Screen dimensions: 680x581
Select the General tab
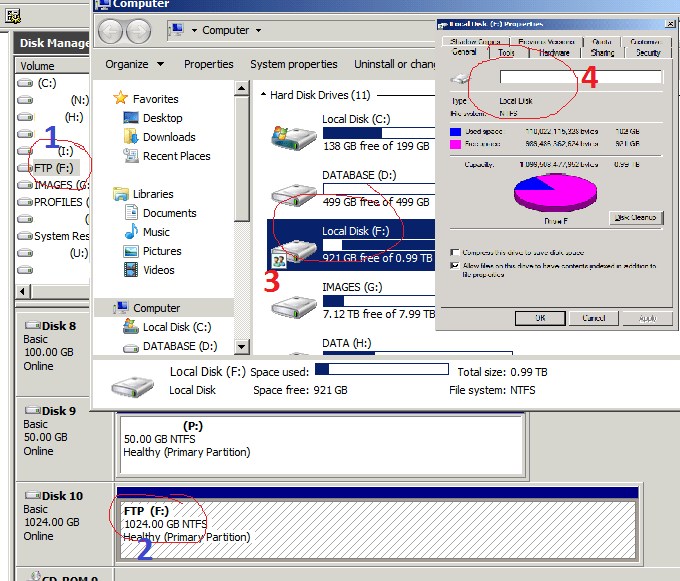click(464, 52)
